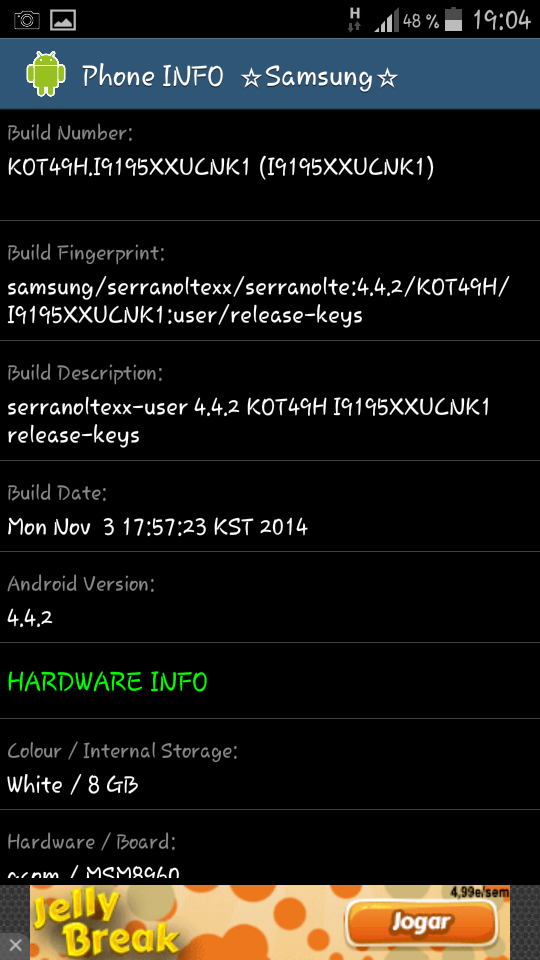Image resolution: width=540 pixels, height=960 pixels.
Task: Tap the Phone INFO Samsung title
Action: click(x=239, y=77)
